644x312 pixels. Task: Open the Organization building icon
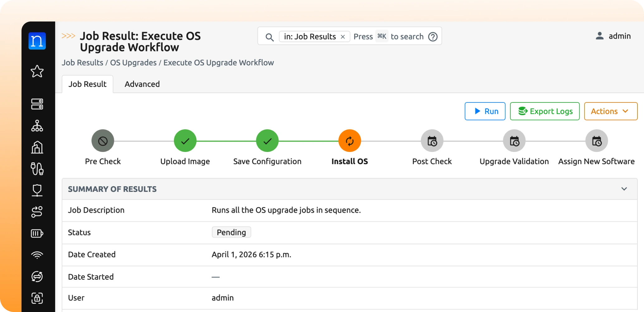pos(37,147)
